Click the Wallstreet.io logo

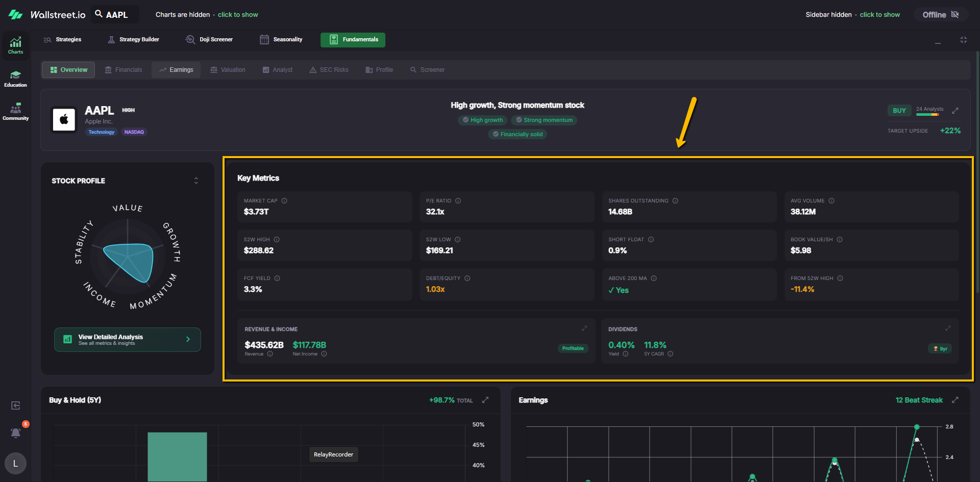tap(47, 15)
